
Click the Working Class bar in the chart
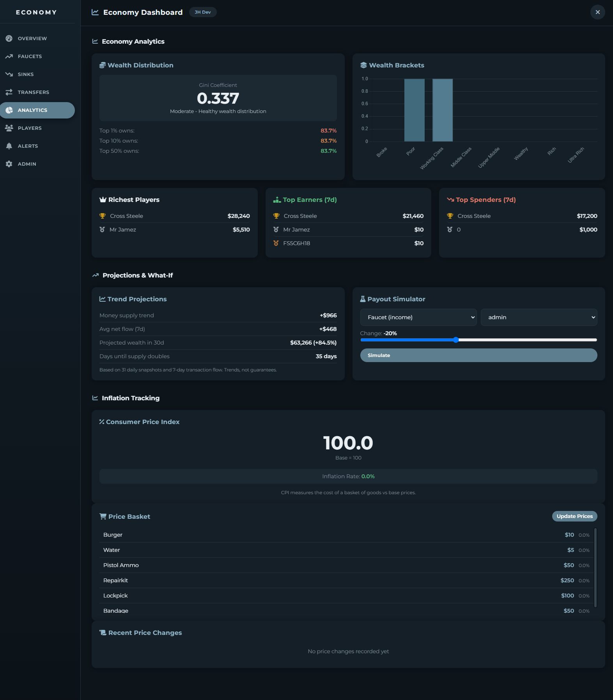pyautogui.click(x=443, y=110)
